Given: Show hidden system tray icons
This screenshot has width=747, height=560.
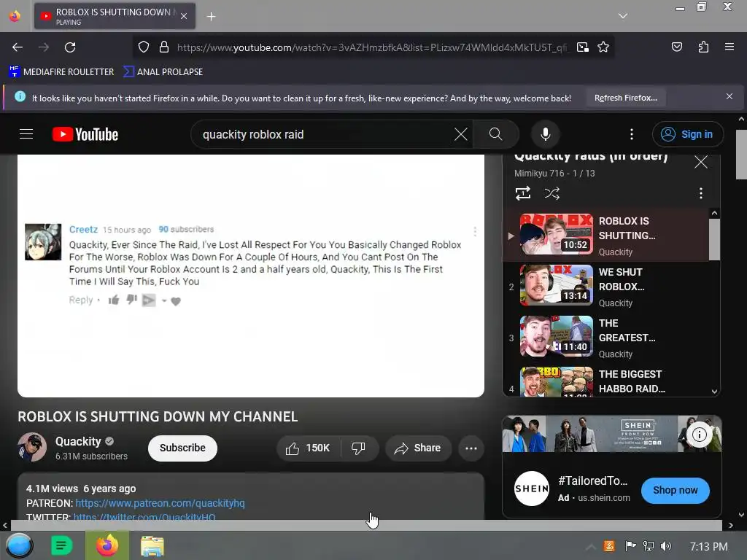Looking at the screenshot, I should pyautogui.click(x=590, y=547).
